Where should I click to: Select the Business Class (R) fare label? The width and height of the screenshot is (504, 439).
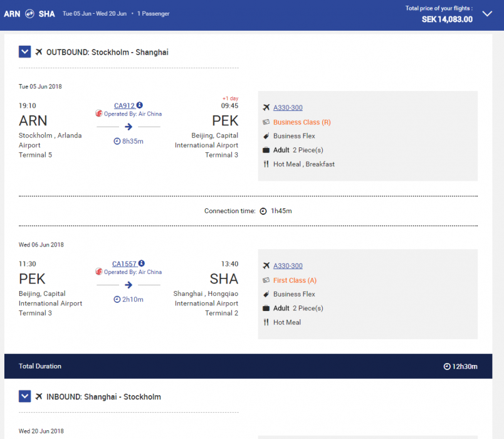[302, 122]
